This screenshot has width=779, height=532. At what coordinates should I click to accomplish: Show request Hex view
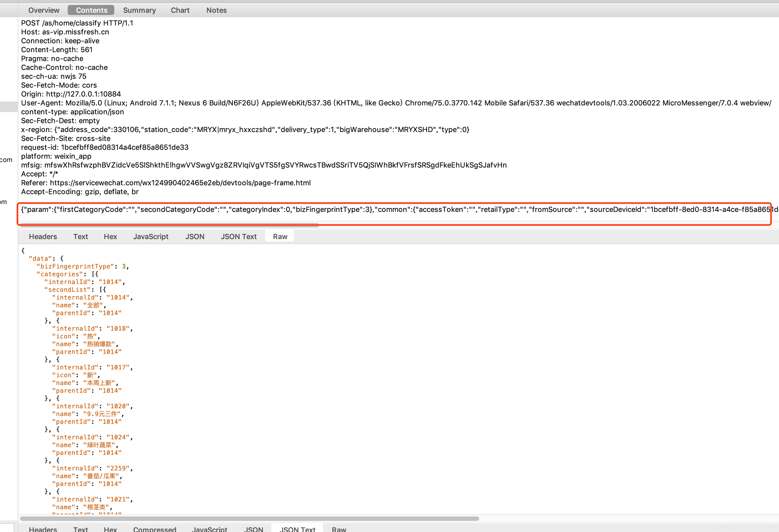point(110,236)
